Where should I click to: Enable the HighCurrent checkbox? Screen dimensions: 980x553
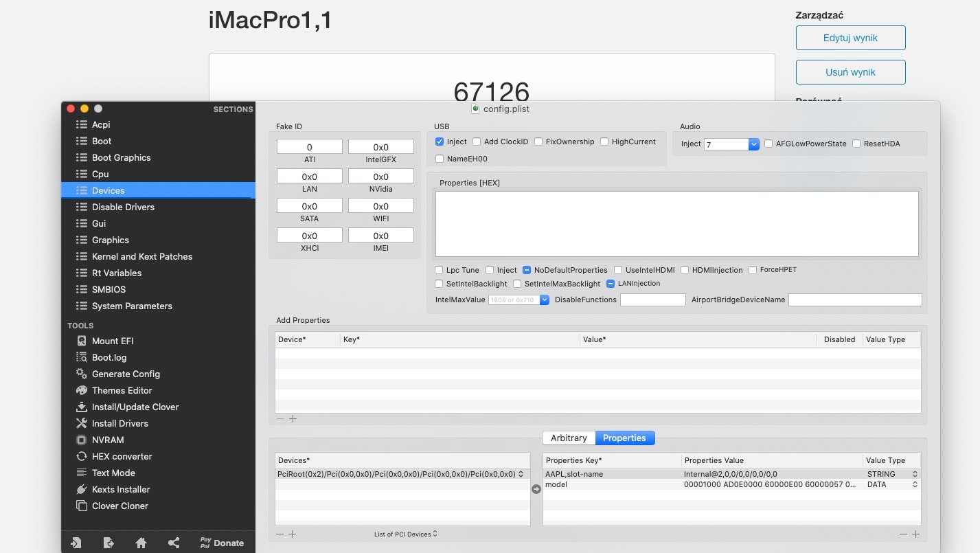tap(604, 142)
